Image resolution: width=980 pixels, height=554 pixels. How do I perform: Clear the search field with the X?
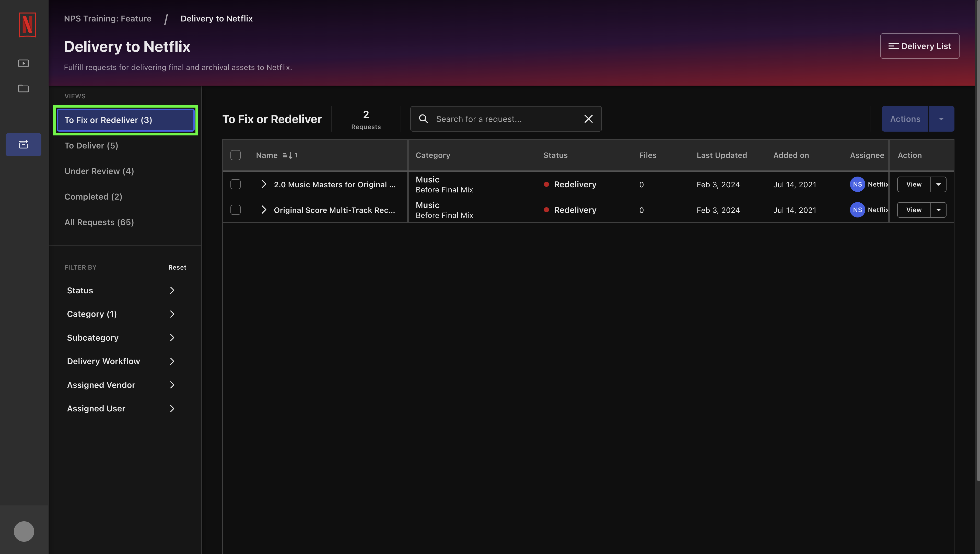[588, 119]
